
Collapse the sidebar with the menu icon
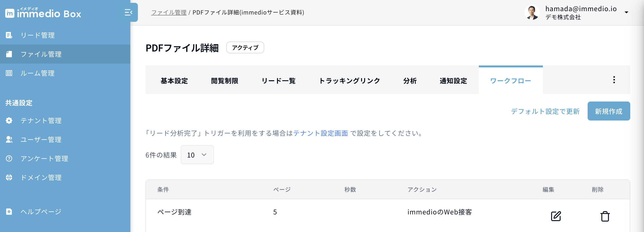pos(128,12)
